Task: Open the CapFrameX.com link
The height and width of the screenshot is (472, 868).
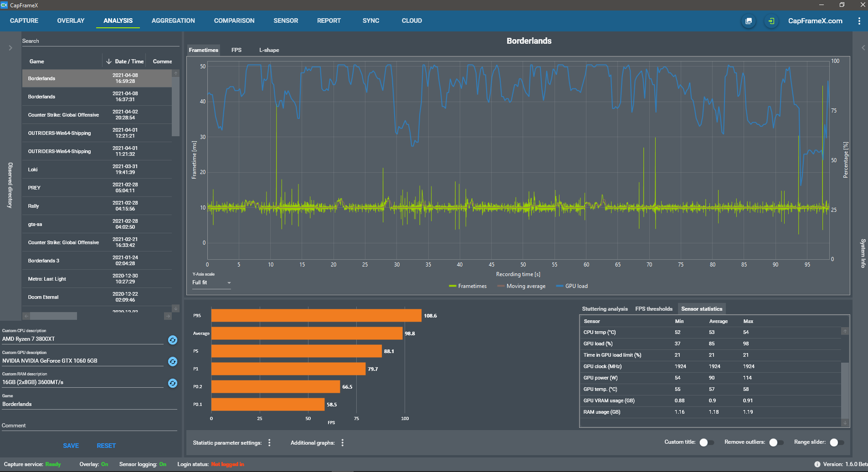Action: 815,21
